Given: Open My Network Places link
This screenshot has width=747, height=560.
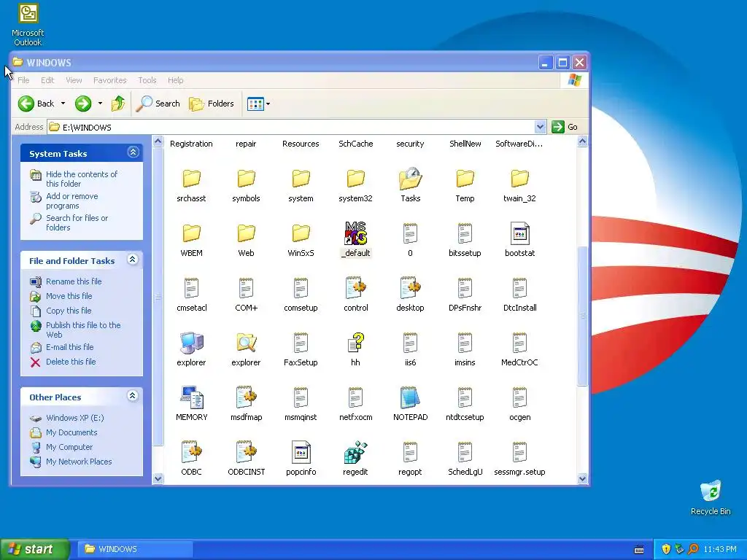Looking at the screenshot, I should click(79, 462).
